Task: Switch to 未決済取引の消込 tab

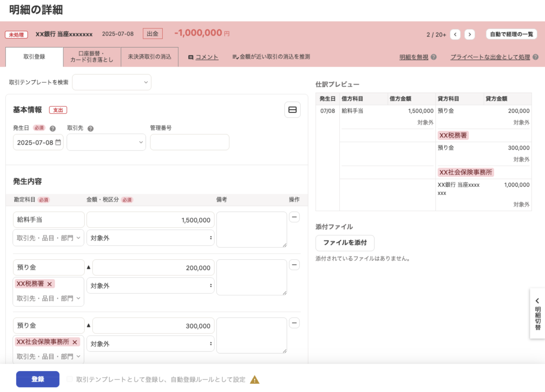Action: (150, 57)
